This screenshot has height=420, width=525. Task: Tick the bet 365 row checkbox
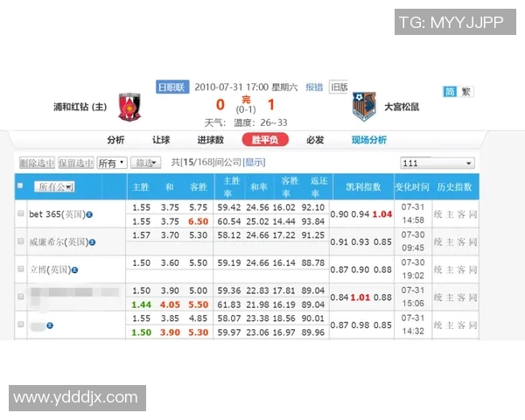coord(21,213)
